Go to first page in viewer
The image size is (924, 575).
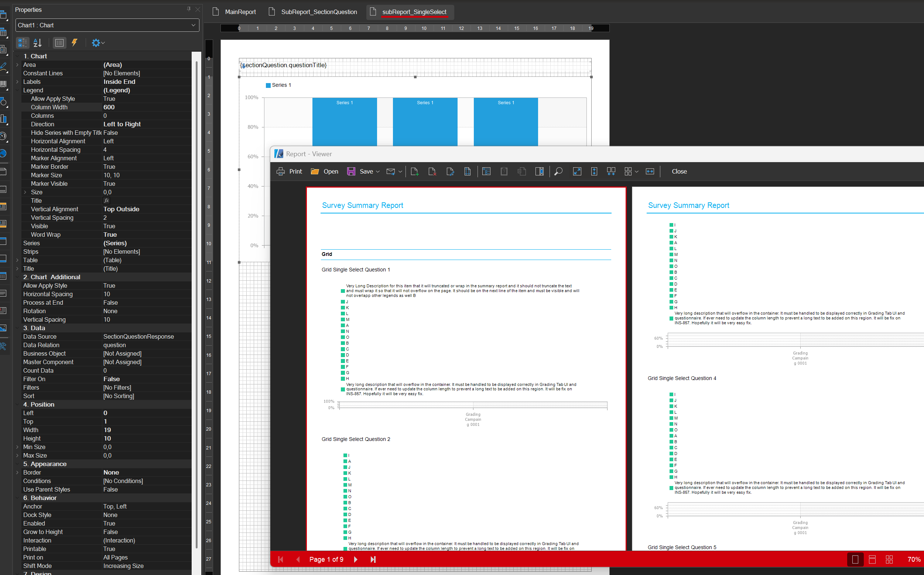(281, 559)
